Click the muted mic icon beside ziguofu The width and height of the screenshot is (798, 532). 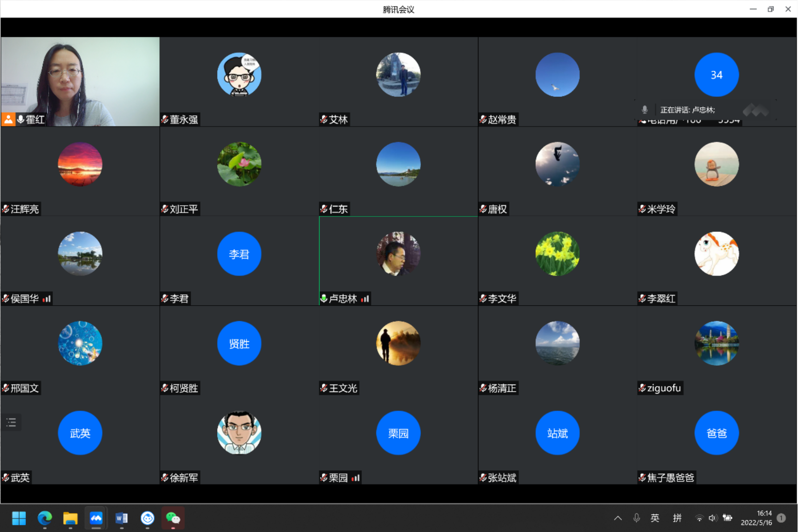(642, 388)
